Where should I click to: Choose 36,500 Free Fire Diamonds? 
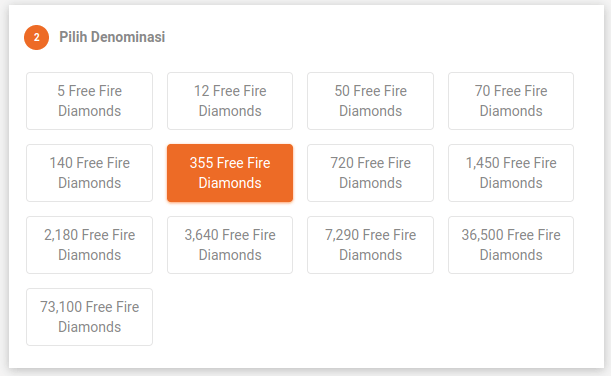click(x=511, y=245)
